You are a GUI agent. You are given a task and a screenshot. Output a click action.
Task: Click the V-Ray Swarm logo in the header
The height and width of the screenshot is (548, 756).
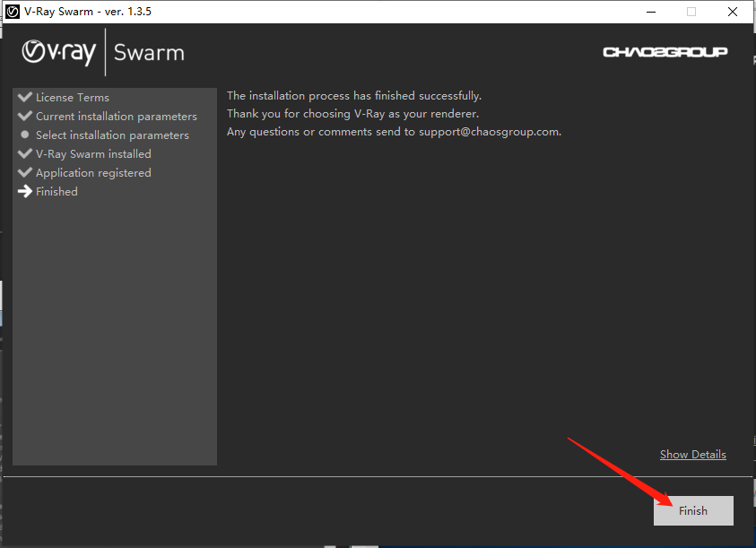tap(103, 52)
